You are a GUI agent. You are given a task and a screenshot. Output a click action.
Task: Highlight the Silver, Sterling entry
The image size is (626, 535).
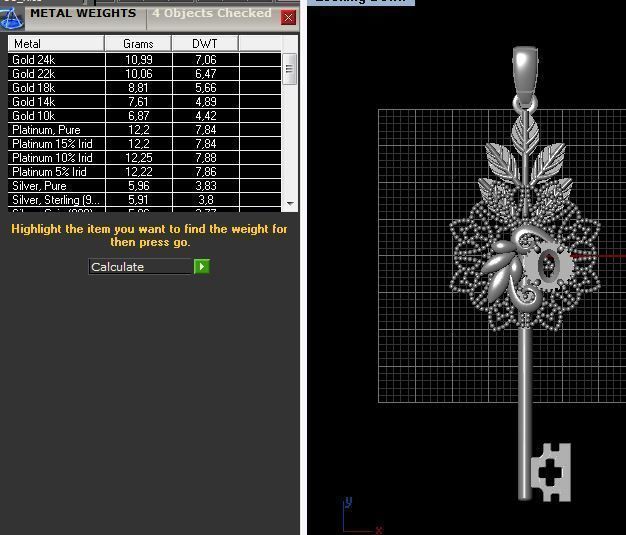point(56,200)
